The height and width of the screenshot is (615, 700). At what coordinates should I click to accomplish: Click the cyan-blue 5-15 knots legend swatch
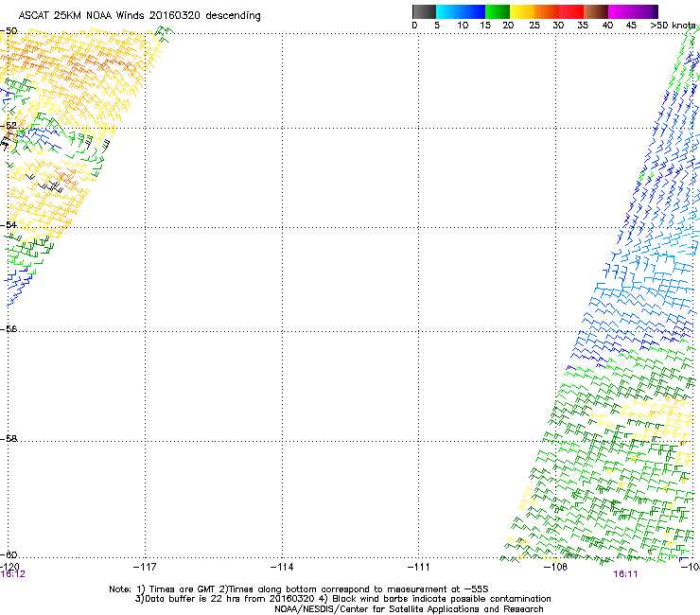(x=461, y=11)
